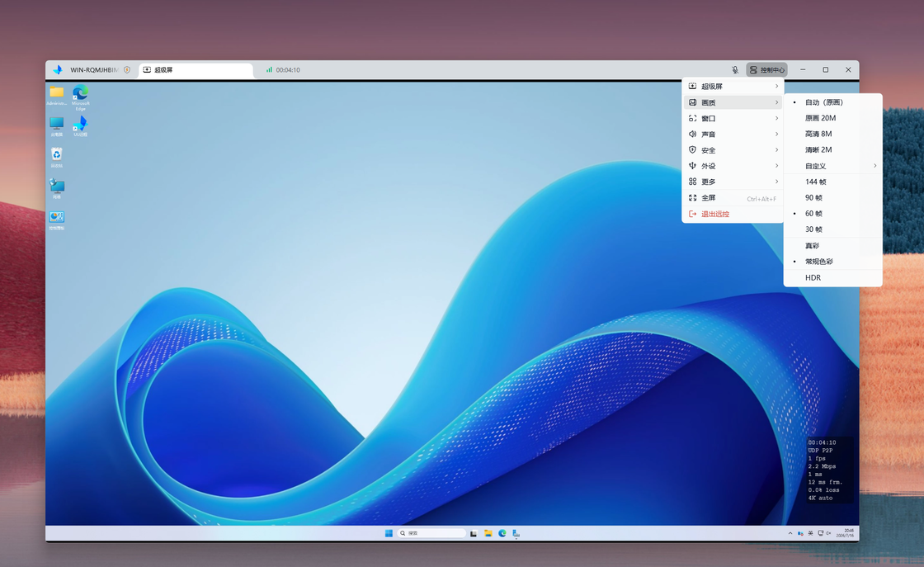This screenshot has height=567, width=924.
Task: Open the 声音 sound menu entry
Action: (x=733, y=134)
